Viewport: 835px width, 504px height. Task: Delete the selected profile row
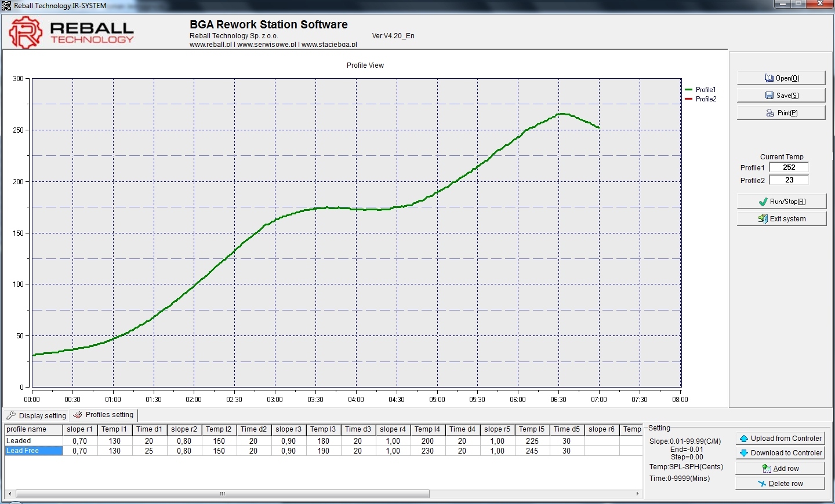pos(780,484)
